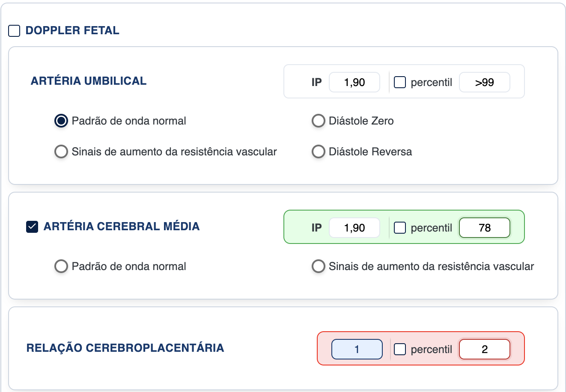The width and height of the screenshot is (566, 392).
Task: Choose the Diástole Zero option
Action: 318,121
